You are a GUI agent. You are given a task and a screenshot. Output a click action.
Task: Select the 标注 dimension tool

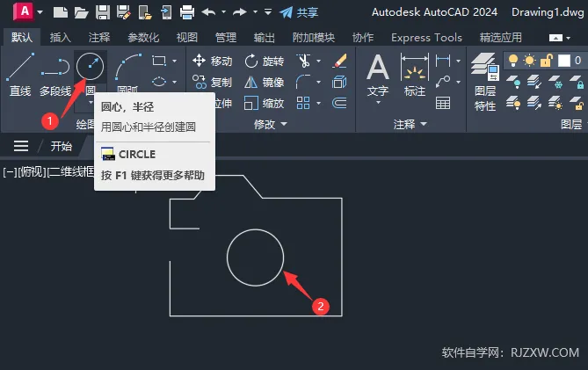(x=414, y=75)
